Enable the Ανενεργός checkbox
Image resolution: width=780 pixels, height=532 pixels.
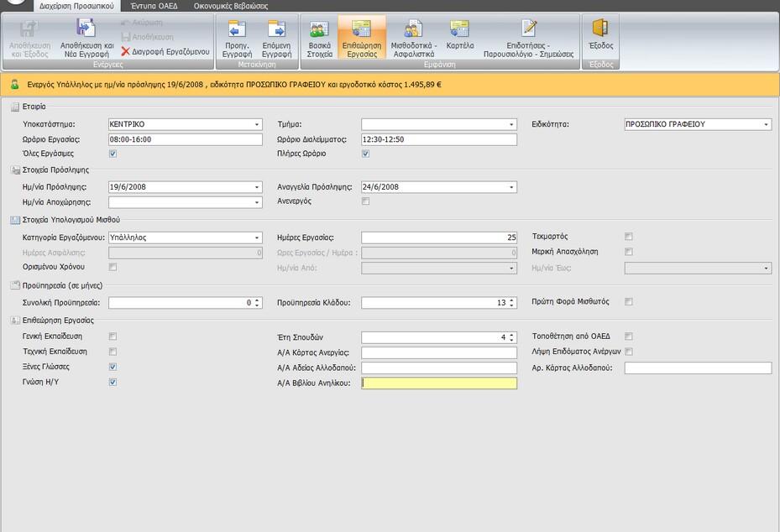(365, 201)
